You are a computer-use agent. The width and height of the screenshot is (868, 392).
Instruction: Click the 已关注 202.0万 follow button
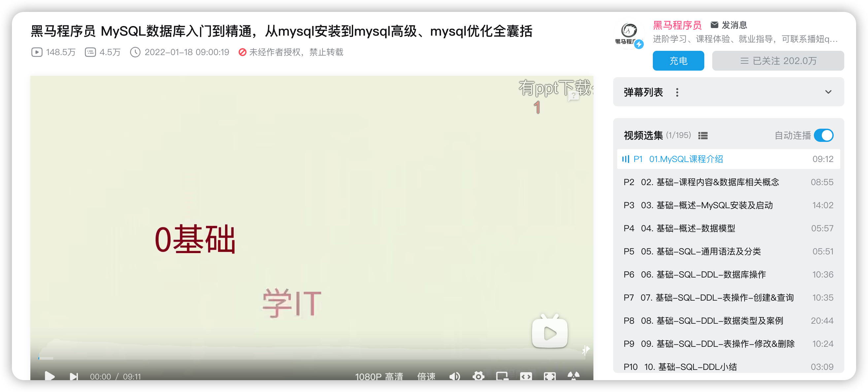pyautogui.click(x=778, y=61)
